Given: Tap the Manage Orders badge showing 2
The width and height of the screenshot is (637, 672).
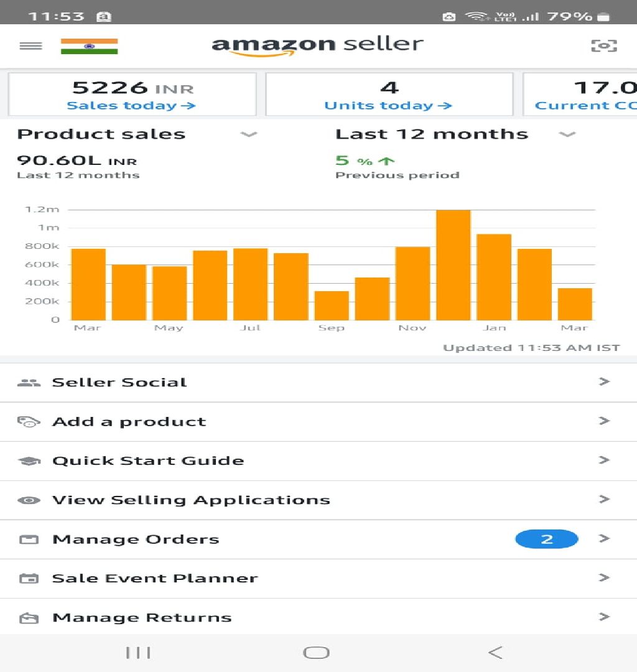Looking at the screenshot, I should [547, 539].
